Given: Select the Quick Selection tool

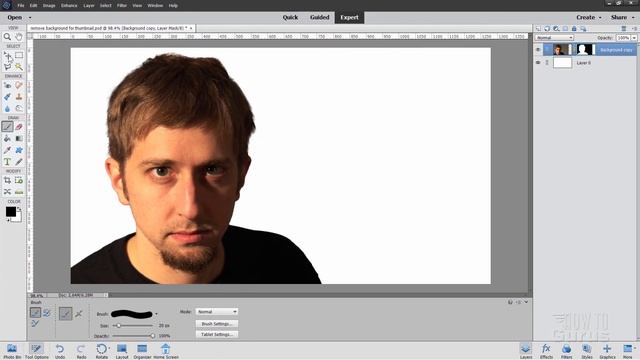Looking at the screenshot, I should click(x=19, y=67).
